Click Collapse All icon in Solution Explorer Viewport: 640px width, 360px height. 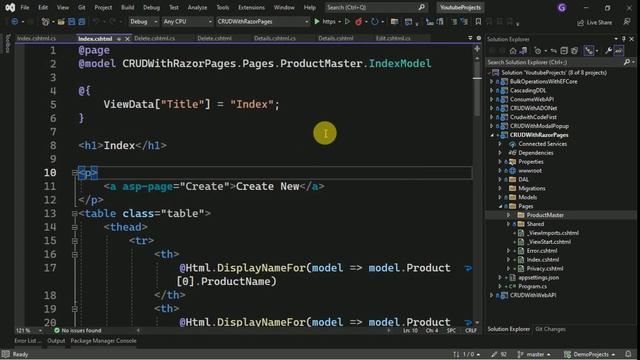564,51
